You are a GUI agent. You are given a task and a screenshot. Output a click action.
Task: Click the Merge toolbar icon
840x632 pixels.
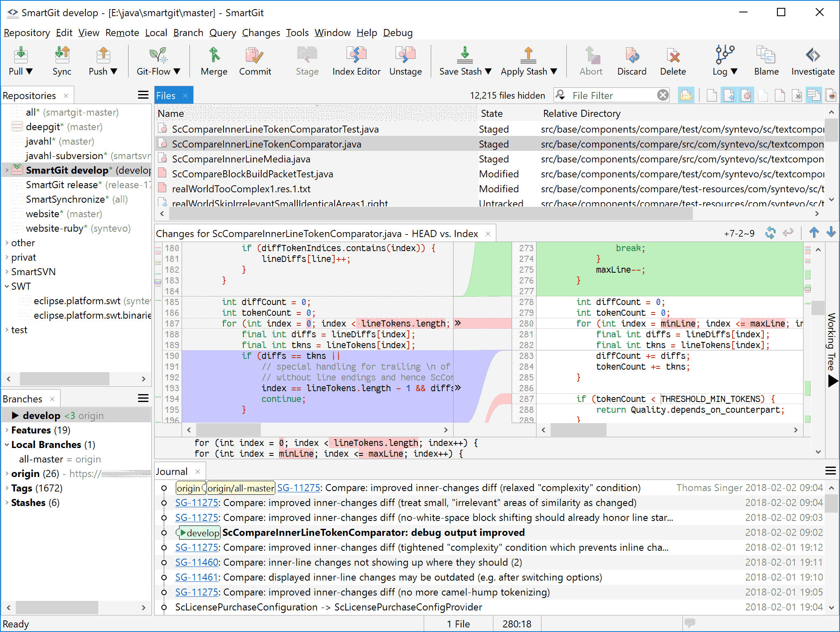pyautogui.click(x=213, y=60)
